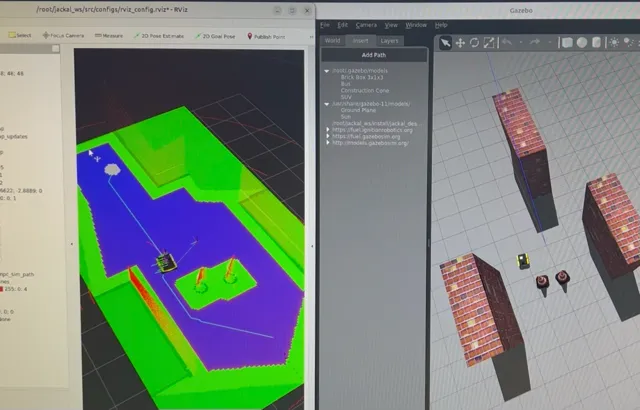
Task: Select the 2D Pose Estimate tool
Action: tap(159, 36)
